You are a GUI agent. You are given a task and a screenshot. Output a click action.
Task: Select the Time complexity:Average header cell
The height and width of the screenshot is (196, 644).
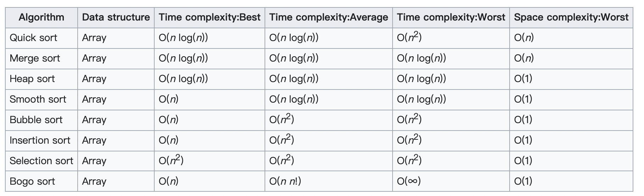329,17
